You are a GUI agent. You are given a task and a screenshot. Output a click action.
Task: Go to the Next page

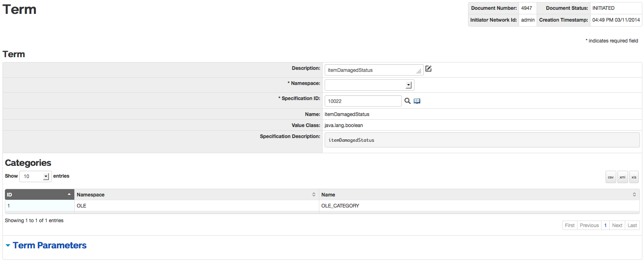click(617, 225)
